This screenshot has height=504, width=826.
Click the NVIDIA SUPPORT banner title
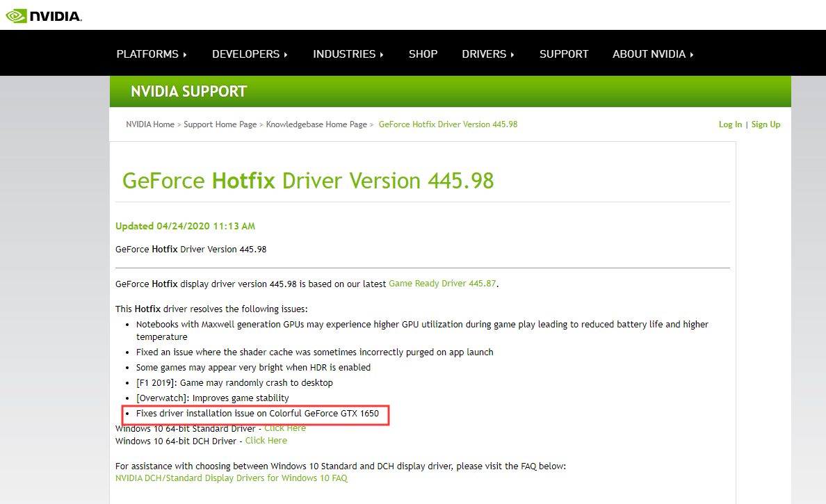[x=188, y=92]
